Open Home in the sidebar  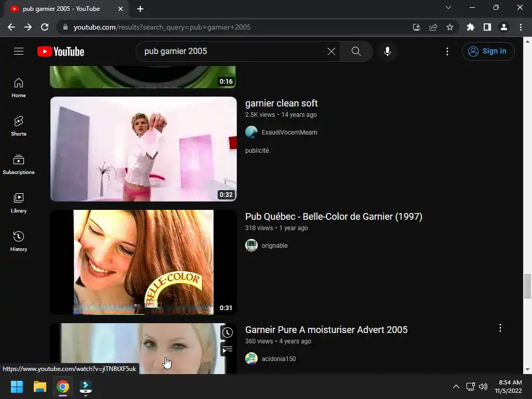click(19, 88)
